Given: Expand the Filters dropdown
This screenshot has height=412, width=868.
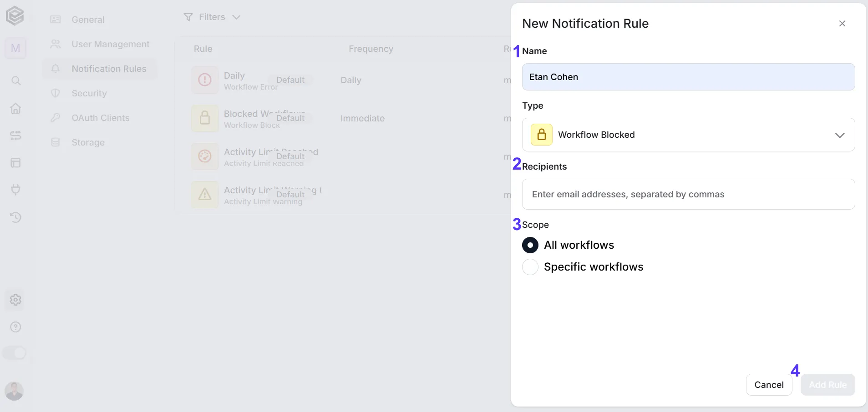Looking at the screenshot, I should [212, 17].
